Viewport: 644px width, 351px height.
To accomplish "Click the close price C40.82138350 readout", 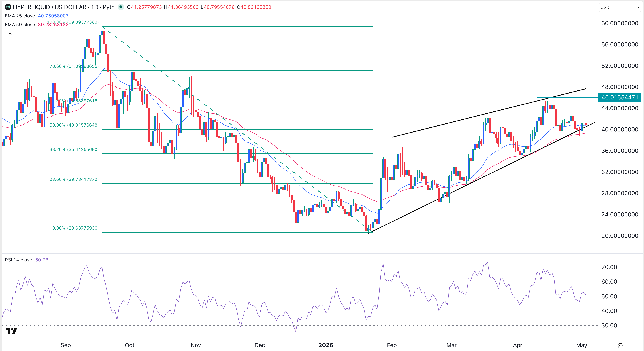I will (x=254, y=7).
